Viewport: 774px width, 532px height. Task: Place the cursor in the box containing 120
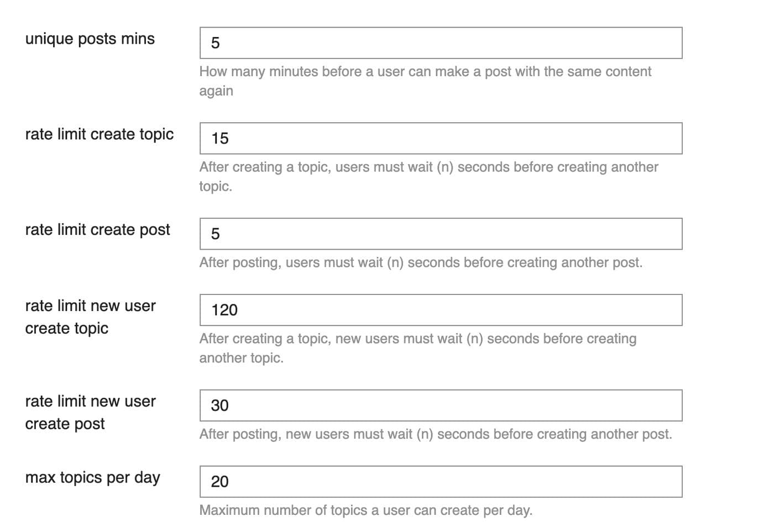click(x=441, y=310)
